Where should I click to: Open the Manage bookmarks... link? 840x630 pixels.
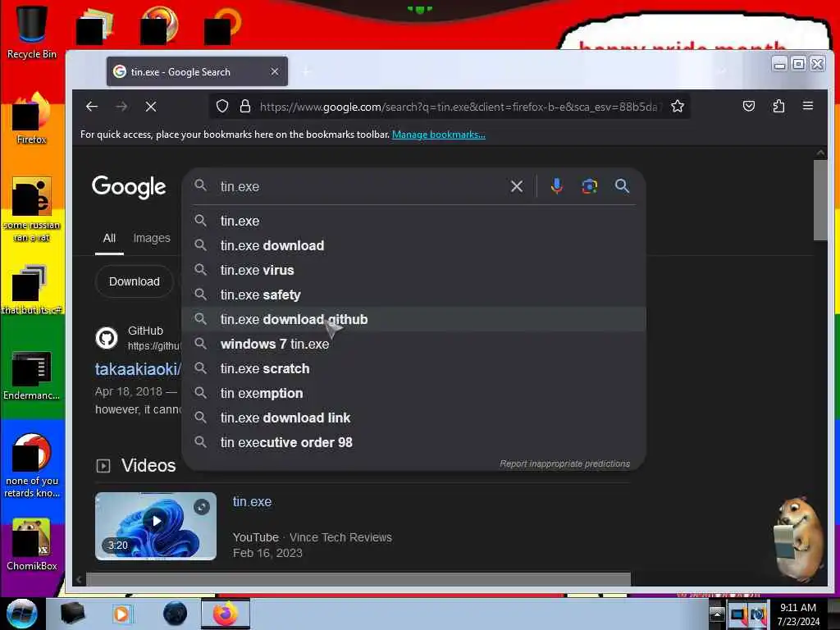439,135
